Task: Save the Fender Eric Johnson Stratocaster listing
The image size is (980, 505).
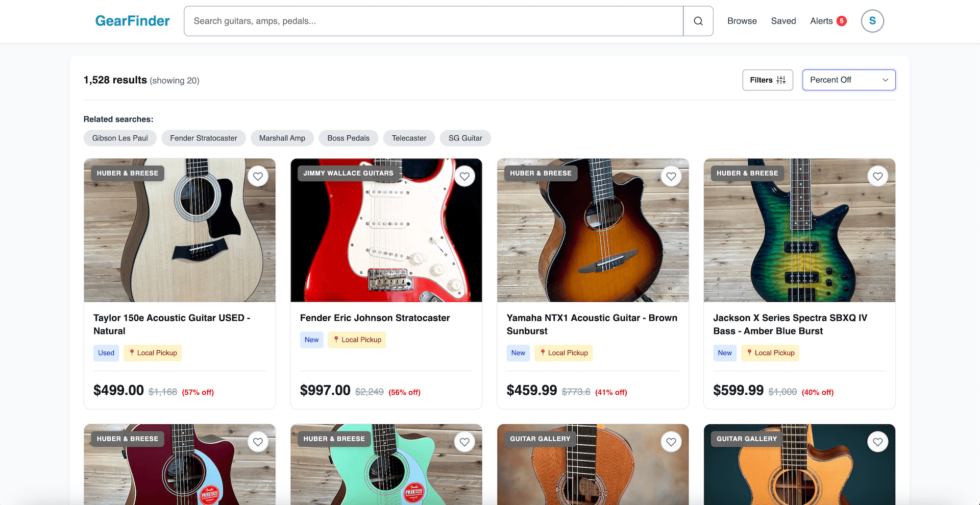Action: coord(464,176)
